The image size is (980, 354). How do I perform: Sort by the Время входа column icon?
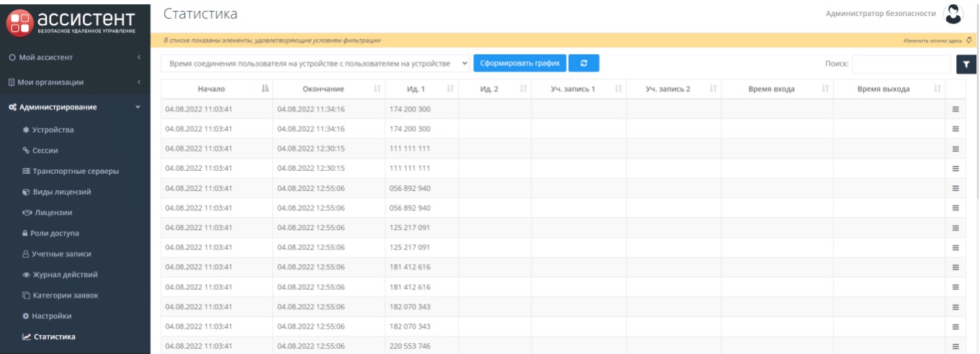825,89
